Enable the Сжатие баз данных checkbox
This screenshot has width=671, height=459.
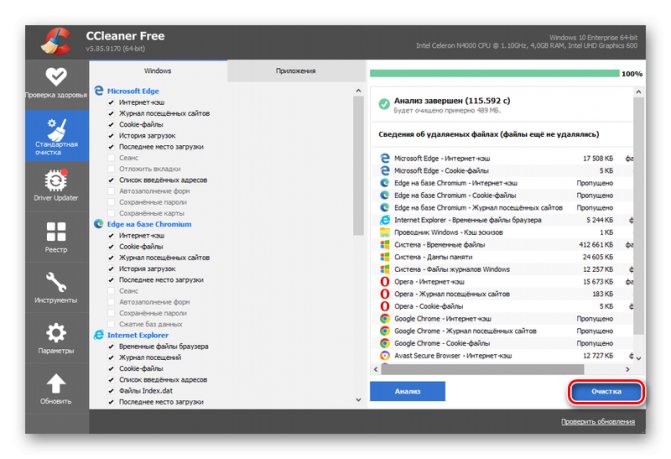111,324
